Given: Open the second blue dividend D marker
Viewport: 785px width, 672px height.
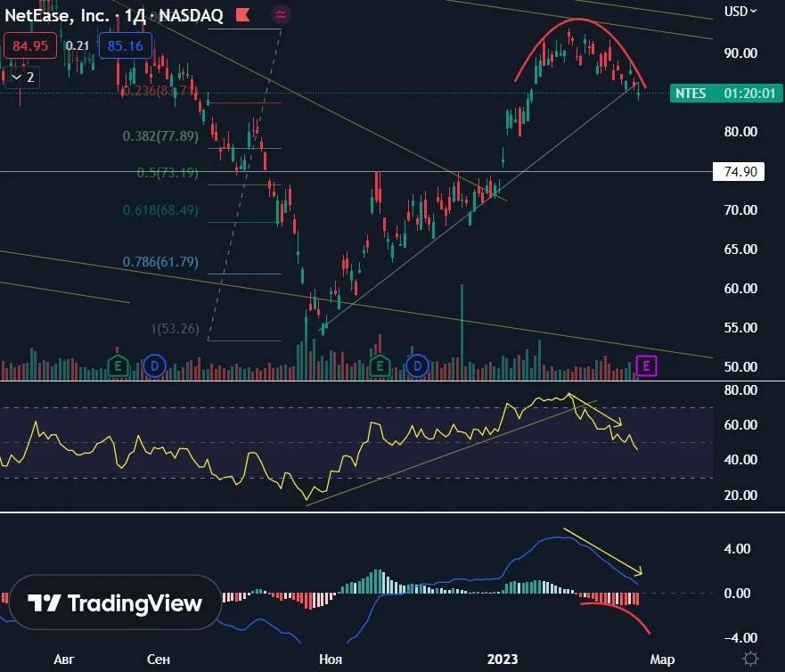Looking at the screenshot, I should (417, 366).
